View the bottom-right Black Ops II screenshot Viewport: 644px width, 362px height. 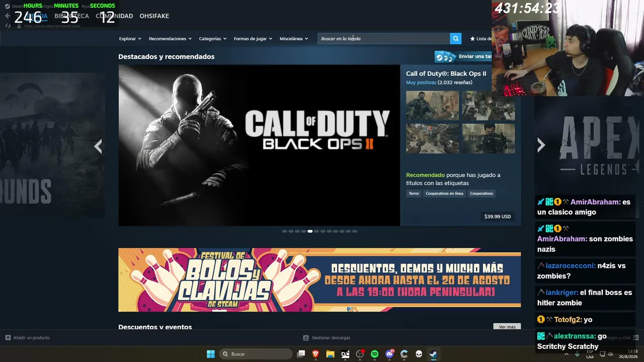489,138
